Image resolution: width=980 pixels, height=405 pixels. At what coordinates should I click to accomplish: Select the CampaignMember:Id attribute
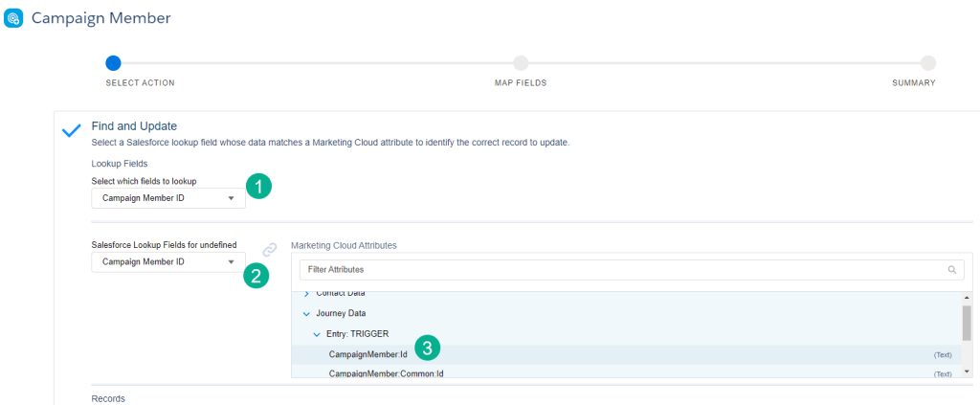click(368, 354)
